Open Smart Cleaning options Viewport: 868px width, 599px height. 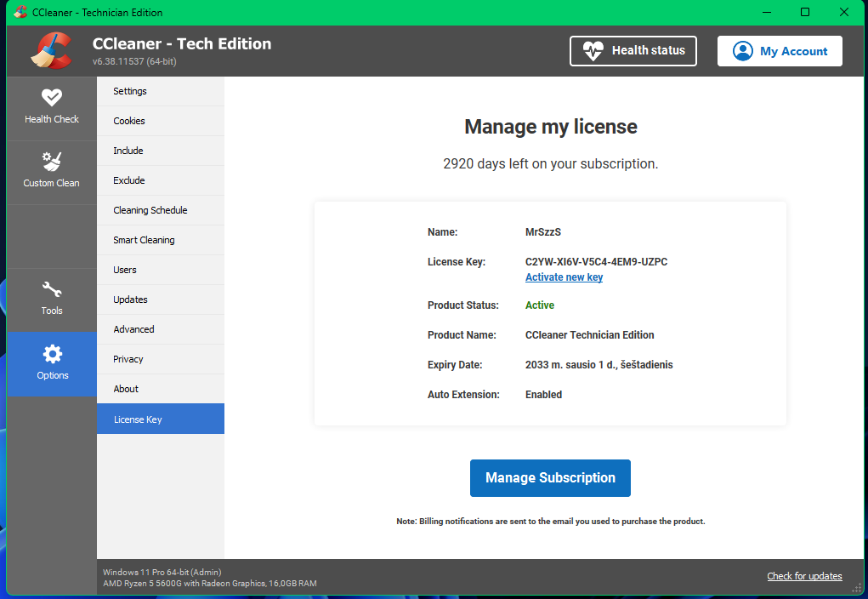point(161,240)
